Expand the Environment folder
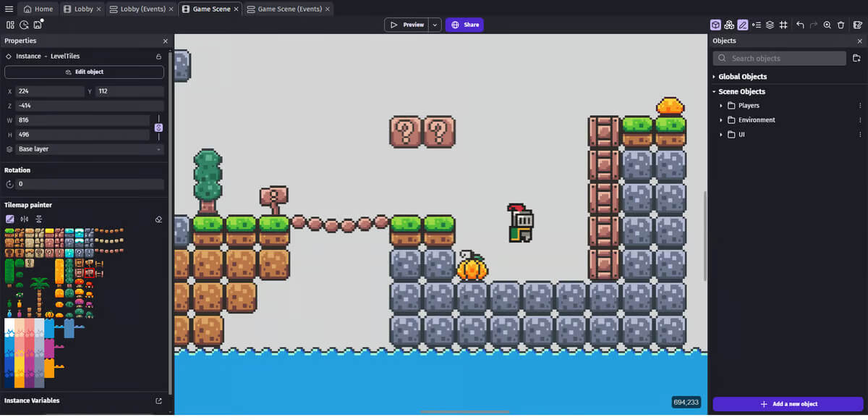 (721, 120)
